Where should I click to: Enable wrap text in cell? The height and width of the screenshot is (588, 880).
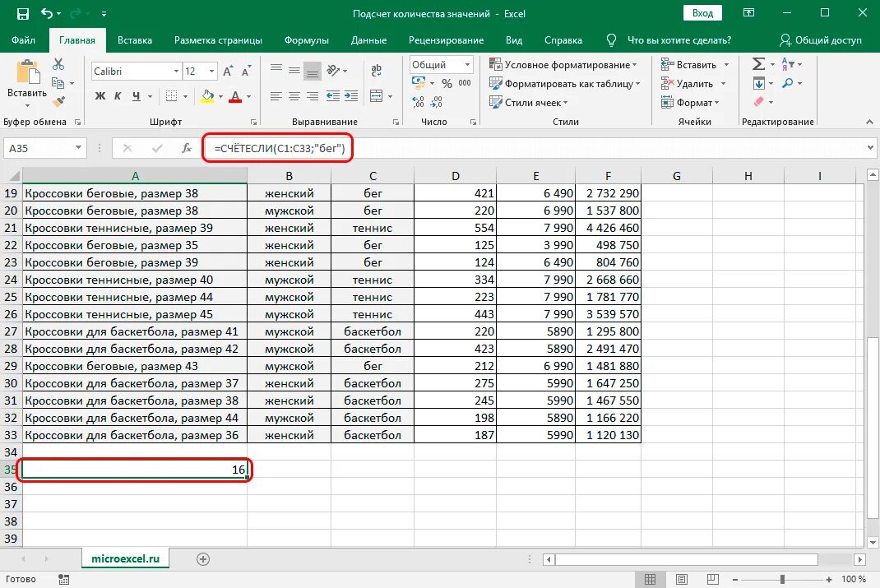pos(376,70)
